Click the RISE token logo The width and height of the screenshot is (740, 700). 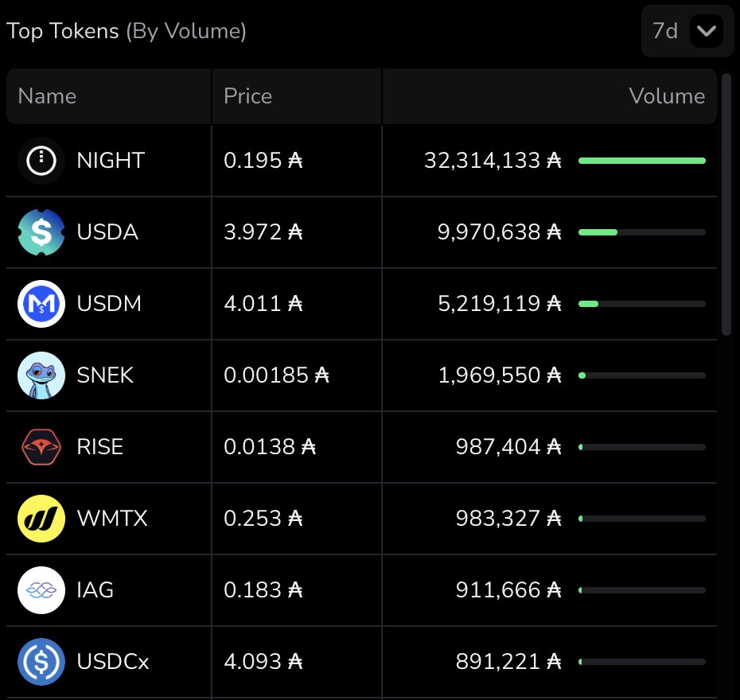click(x=41, y=447)
